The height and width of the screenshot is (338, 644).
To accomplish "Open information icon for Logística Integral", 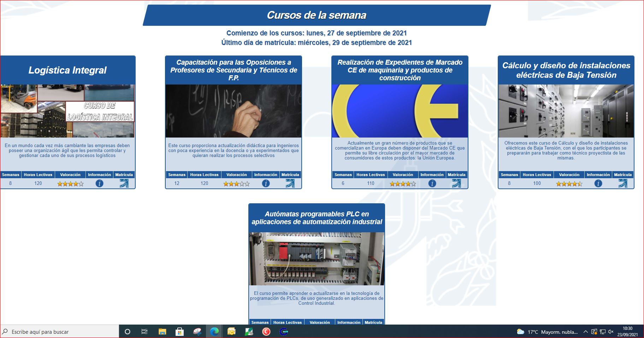I will click(99, 183).
